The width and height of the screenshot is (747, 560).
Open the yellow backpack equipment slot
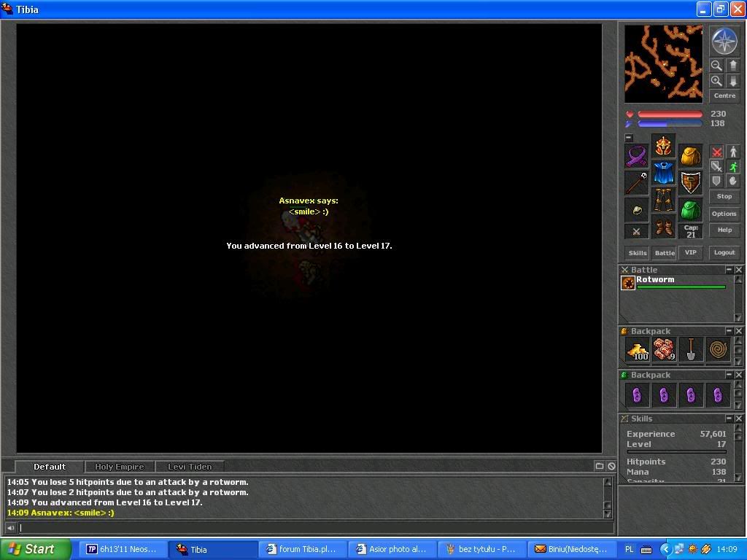(x=691, y=156)
